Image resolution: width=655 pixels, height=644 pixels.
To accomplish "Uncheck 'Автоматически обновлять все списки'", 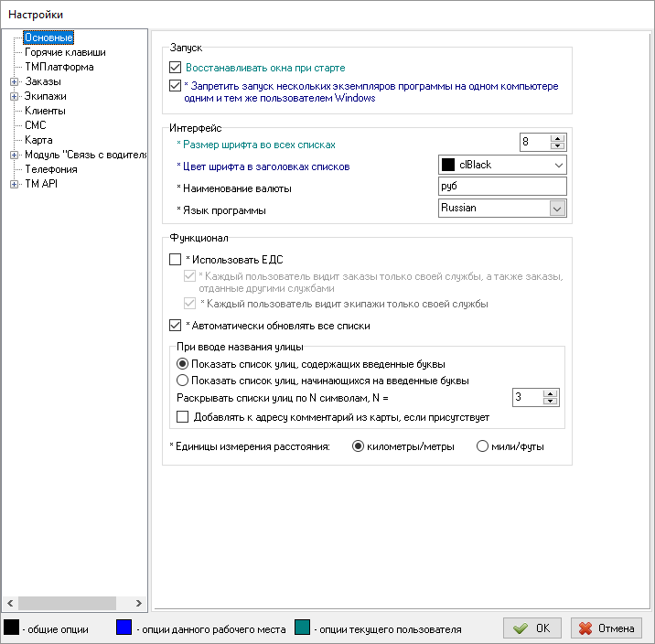I will pyautogui.click(x=177, y=325).
